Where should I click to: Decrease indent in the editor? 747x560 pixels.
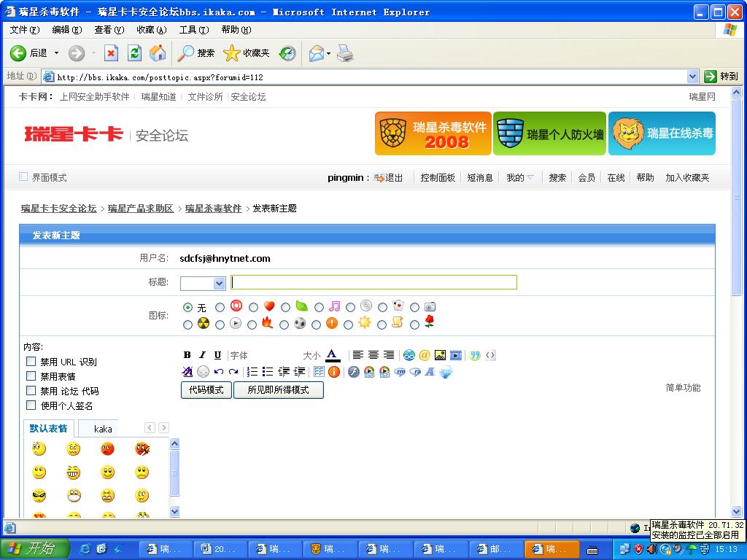click(x=284, y=371)
